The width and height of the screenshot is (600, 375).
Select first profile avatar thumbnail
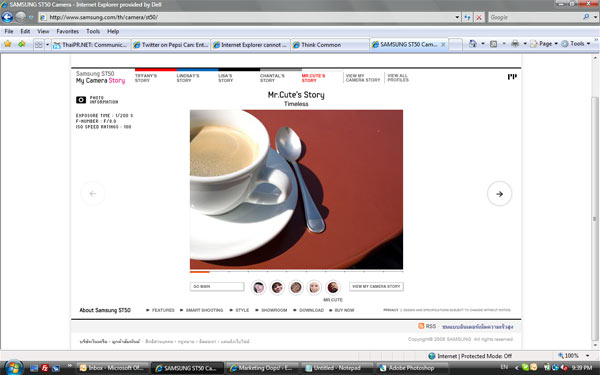258,287
